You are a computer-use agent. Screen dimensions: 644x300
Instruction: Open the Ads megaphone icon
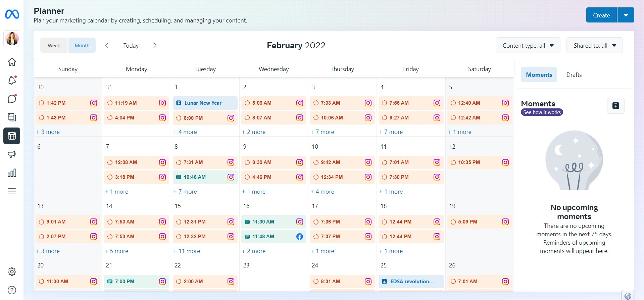(12, 154)
